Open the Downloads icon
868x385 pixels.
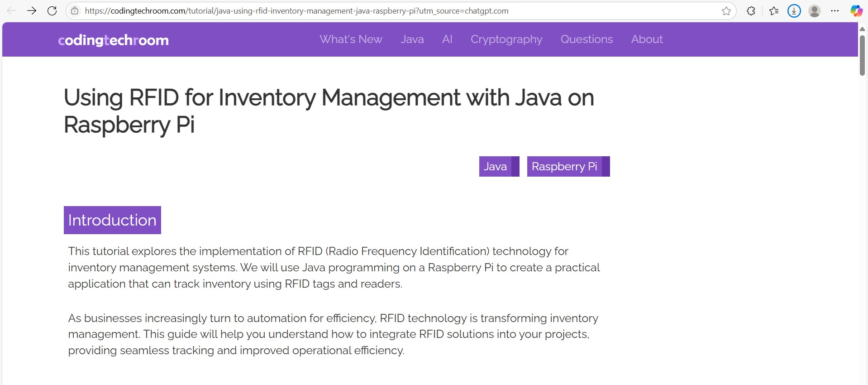click(x=794, y=11)
